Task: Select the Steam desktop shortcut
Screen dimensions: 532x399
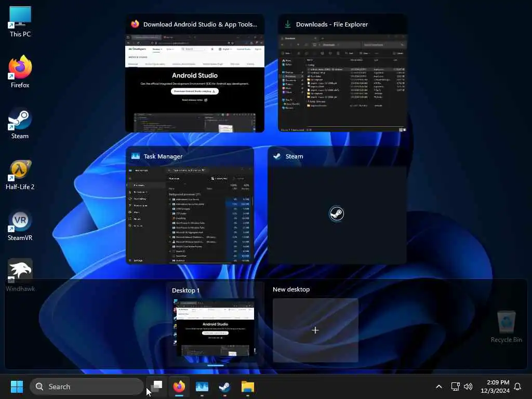Action: pos(20,123)
